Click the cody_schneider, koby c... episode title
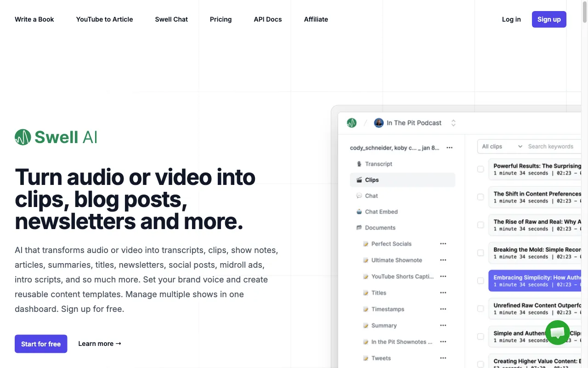588x368 pixels. (395, 148)
